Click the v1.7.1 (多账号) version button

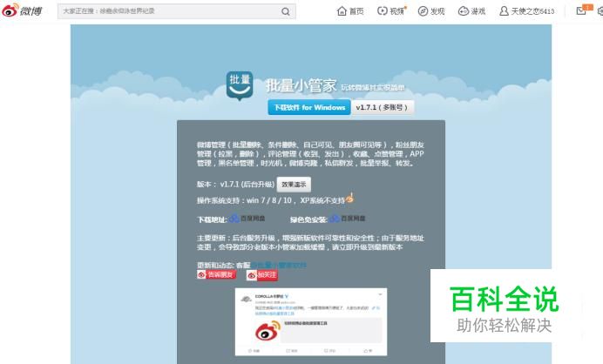[382, 107]
